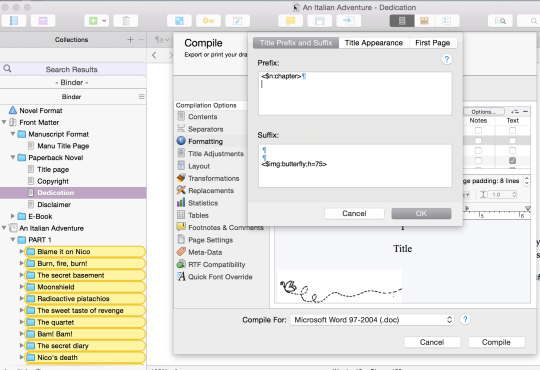The image size is (540, 370).
Task: Select Contents in Compilation Options
Action: (x=202, y=117)
